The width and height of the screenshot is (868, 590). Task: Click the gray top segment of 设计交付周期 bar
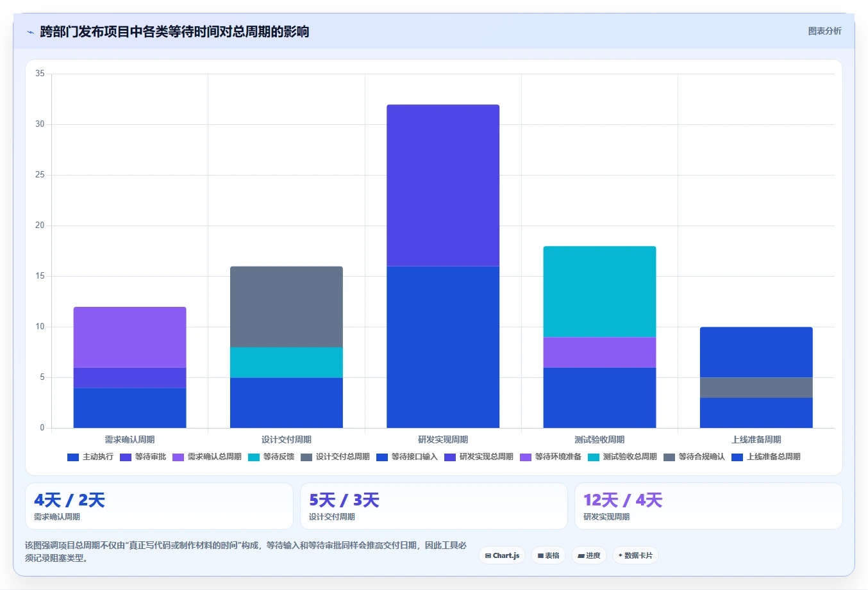(287, 307)
